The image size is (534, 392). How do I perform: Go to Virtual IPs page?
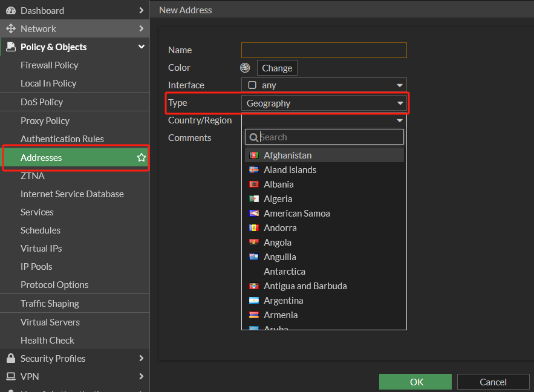coord(41,248)
